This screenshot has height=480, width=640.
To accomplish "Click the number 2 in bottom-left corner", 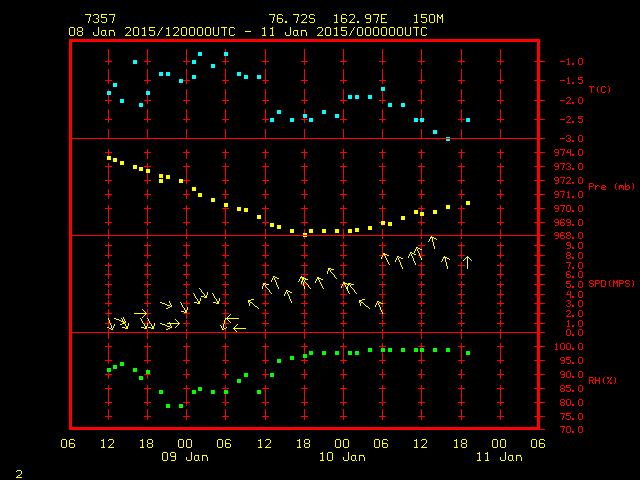I will click(18, 471).
